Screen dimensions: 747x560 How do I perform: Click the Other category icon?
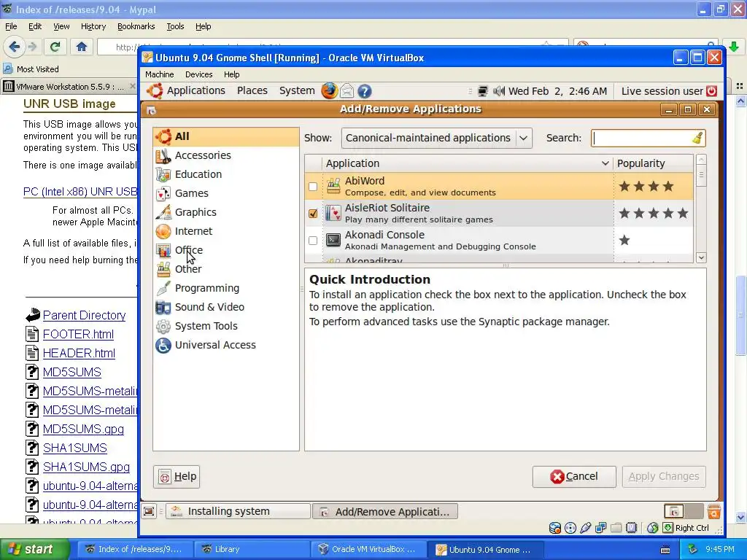pyautogui.click(x=163, y=270)
